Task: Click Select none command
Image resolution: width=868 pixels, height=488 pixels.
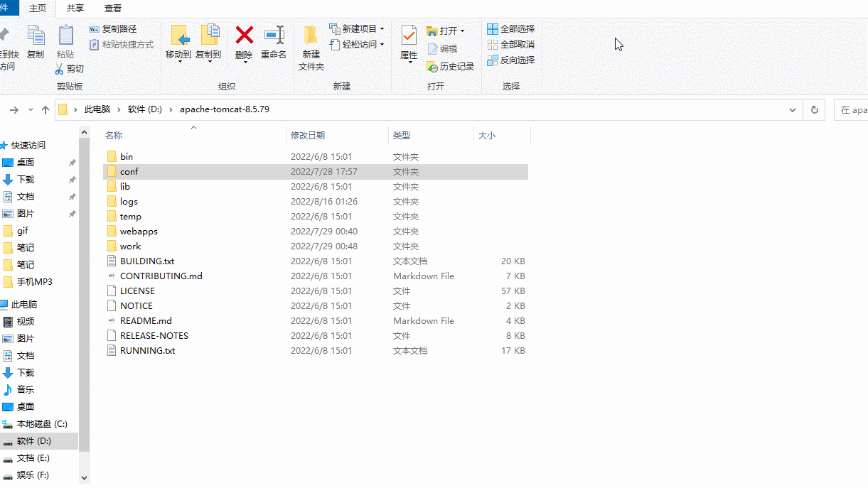Action: point(511,45)
